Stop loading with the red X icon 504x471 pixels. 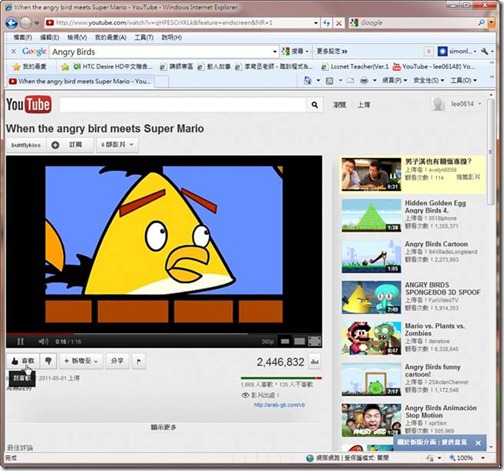(339, 23)
